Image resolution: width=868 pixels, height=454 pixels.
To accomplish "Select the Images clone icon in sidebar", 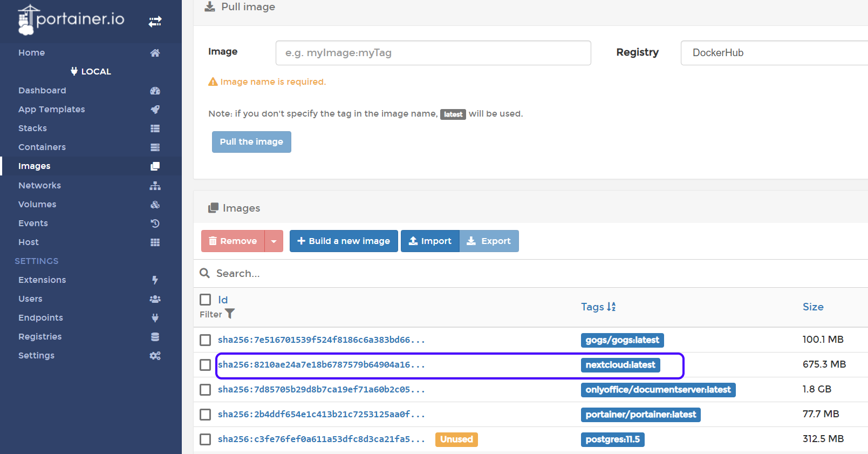I will click(x=155, y=166).
